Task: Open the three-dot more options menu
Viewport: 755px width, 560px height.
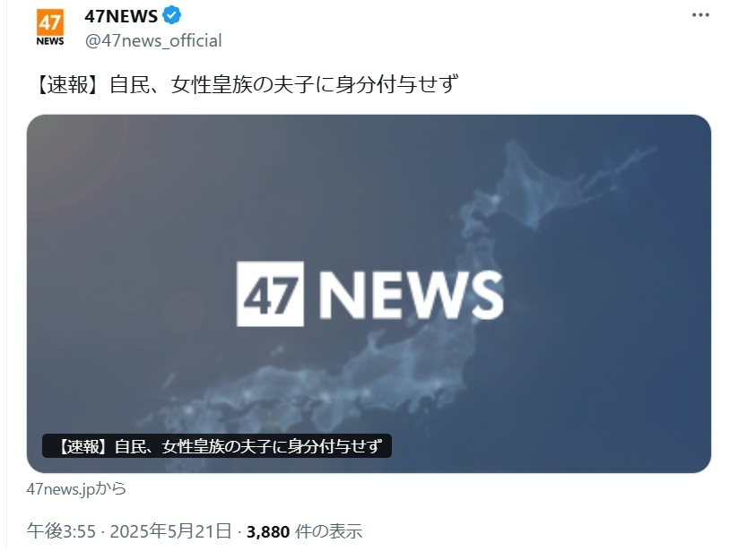Action: [x=700, y=15]
